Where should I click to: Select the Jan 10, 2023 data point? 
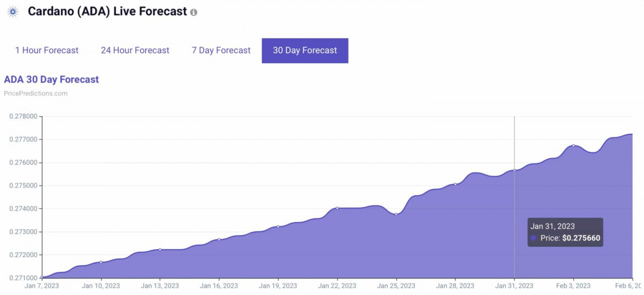101,262
